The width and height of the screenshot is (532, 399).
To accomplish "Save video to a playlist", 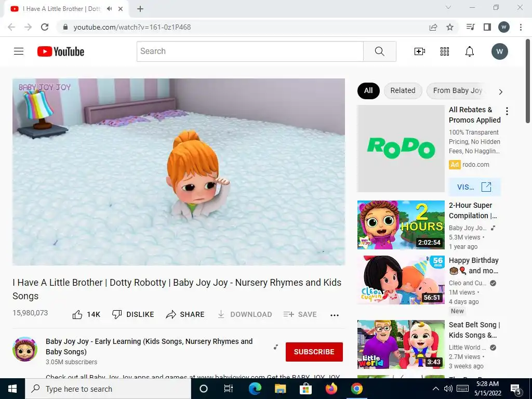I will tap(300, 314).
